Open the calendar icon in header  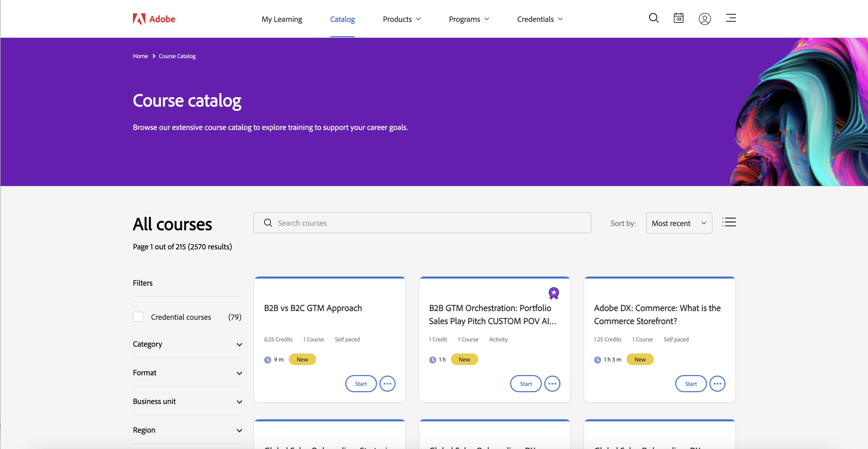pos(678,18)
